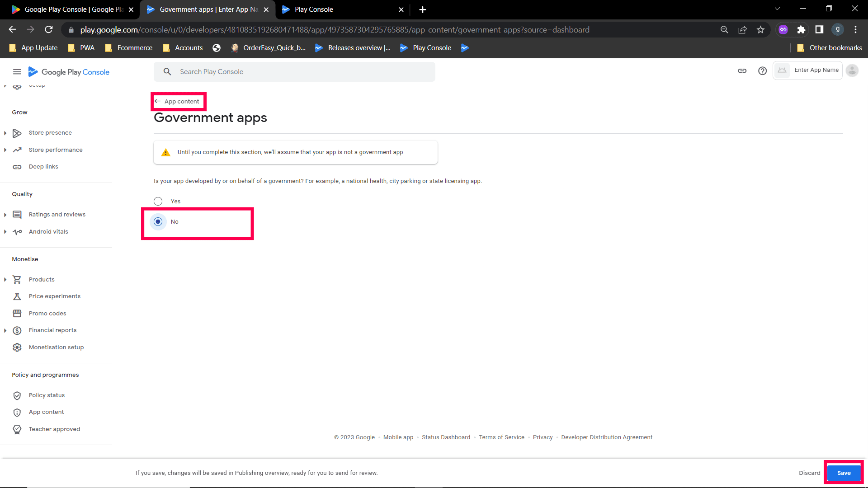Expand the Ratings and reviews section

[5, 215]
